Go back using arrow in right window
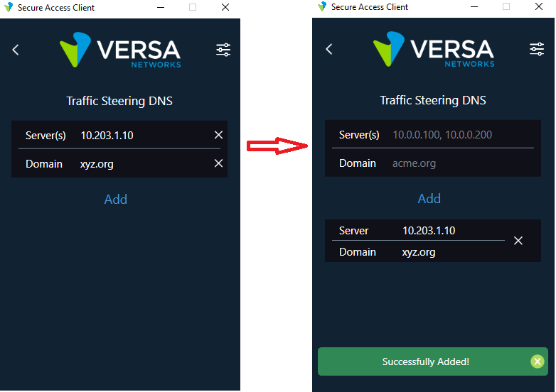 pos(329,49)
